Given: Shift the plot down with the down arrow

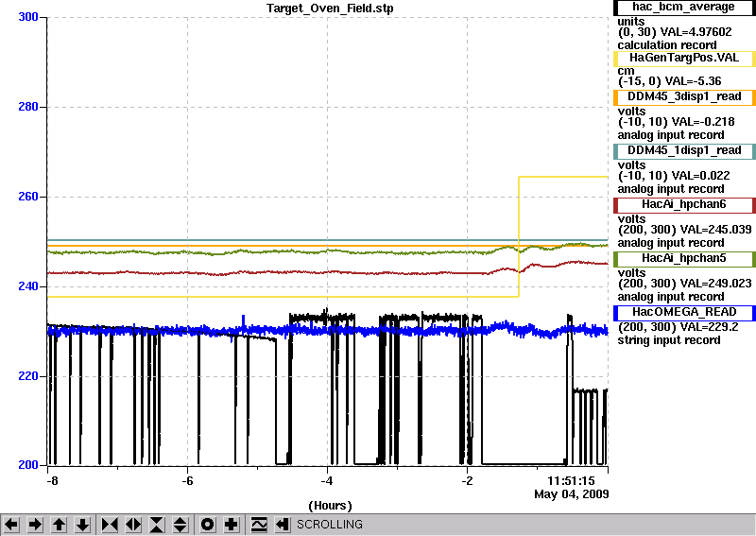Looking at the screenshot, I should click(83, 524).
